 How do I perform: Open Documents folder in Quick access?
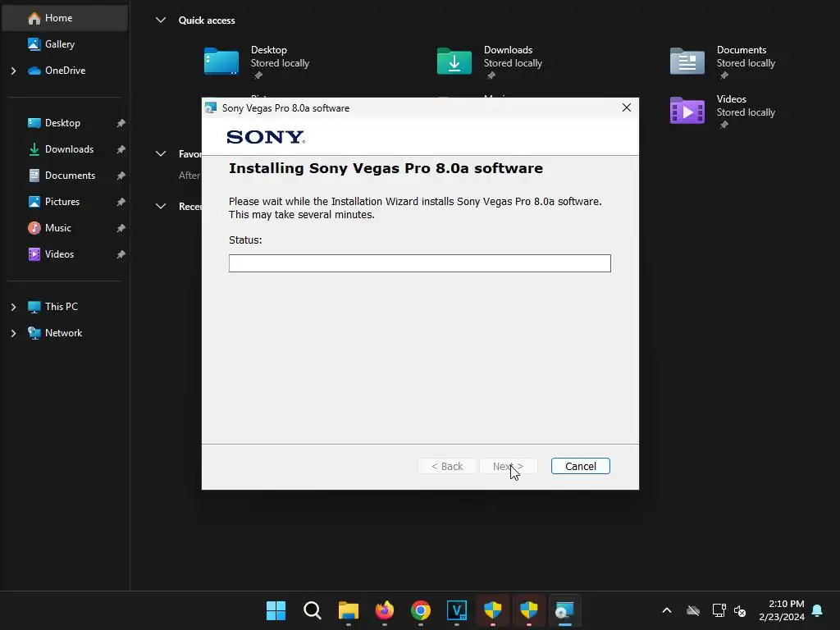pos(724,62)
